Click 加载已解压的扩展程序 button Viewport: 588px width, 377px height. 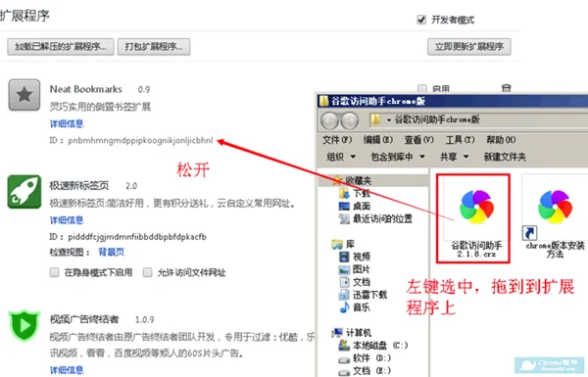coord(61,47)
